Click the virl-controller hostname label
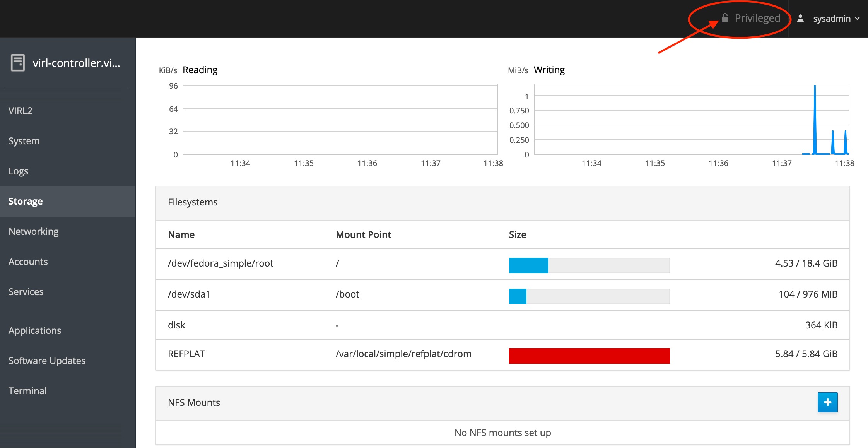 (x=76, y=63)
